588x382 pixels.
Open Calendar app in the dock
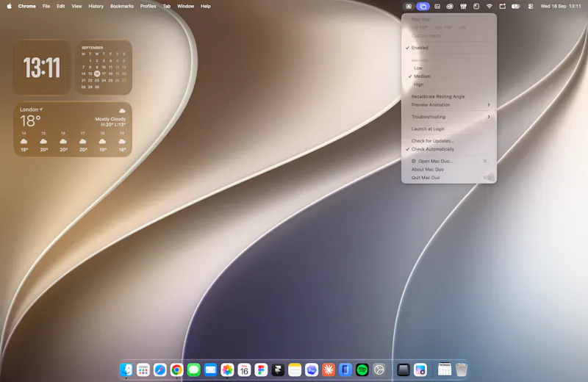point(244,370)
